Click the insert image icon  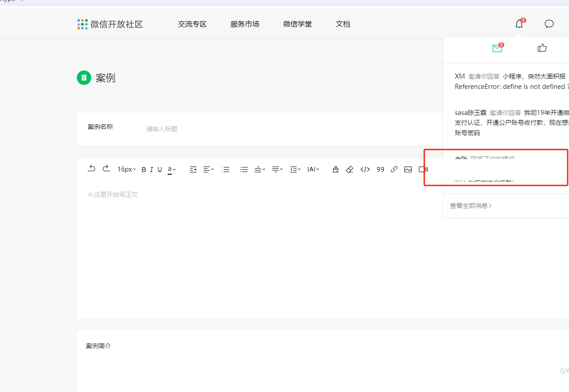pyautogui.click(x=408, y=169)
